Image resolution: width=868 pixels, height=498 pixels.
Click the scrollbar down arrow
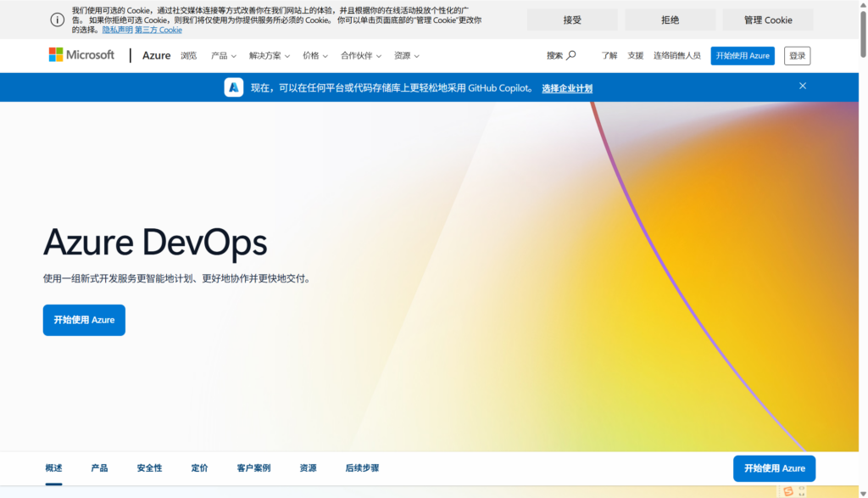coord(863,491)
